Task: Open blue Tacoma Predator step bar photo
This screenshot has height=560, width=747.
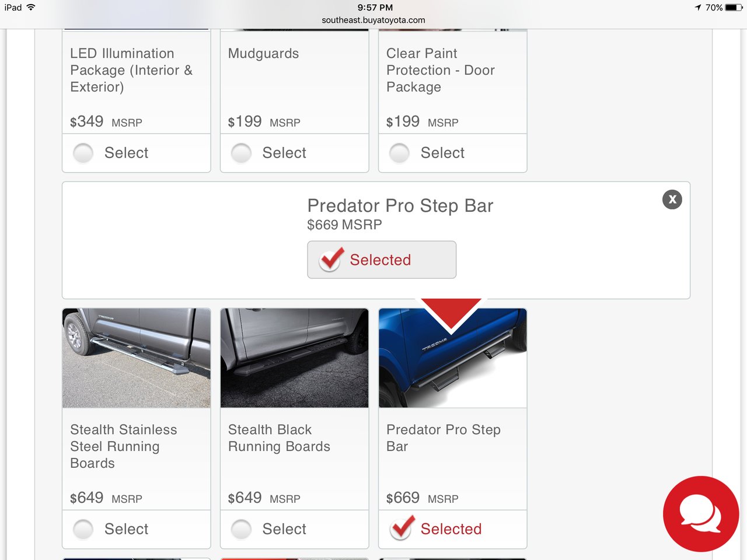Action: (453, 358)
